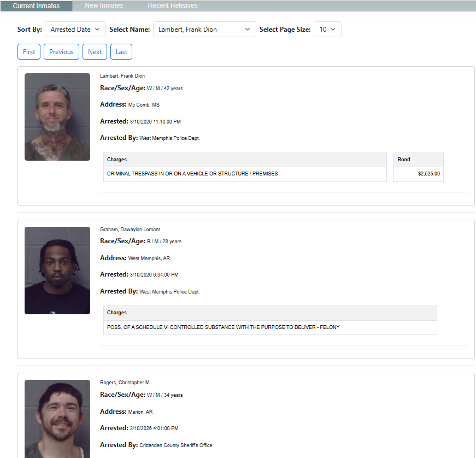The width and height of the screenshot is (476, 458).
Task: Select the Graham, Dawaylon Lomont record heading
Action: [130, 230]
